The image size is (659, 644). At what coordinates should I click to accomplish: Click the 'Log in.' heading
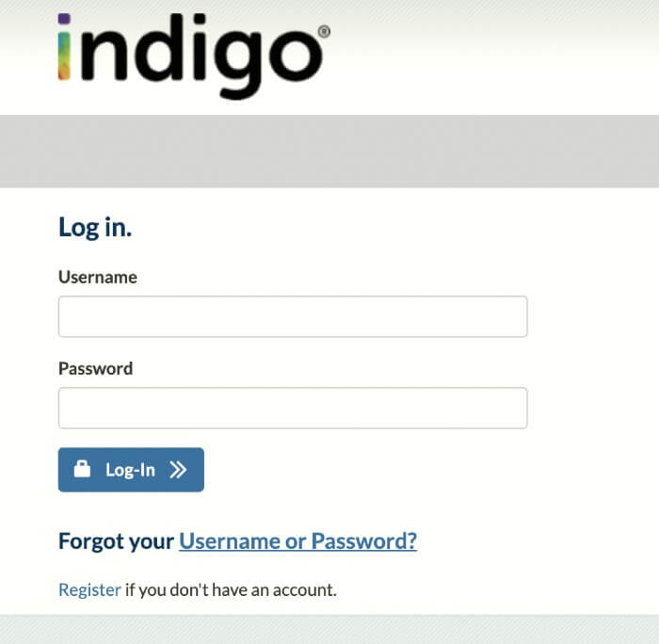95,228
